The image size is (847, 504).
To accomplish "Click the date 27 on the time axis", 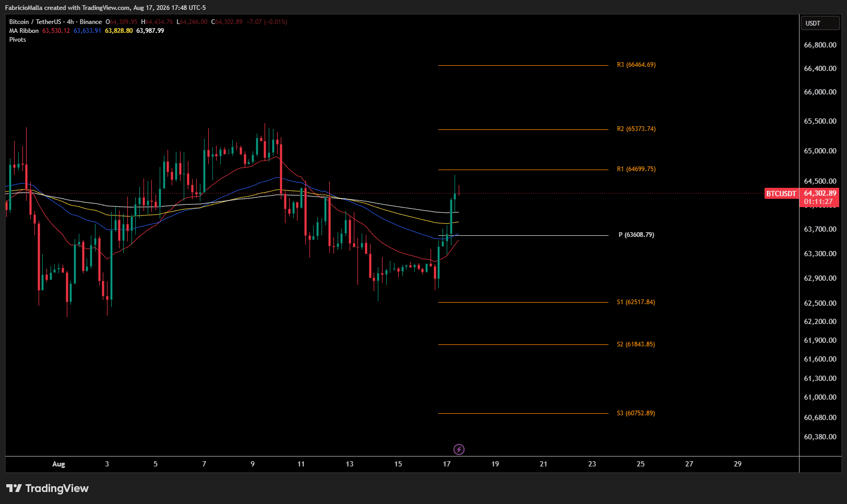I will [689, 464].
